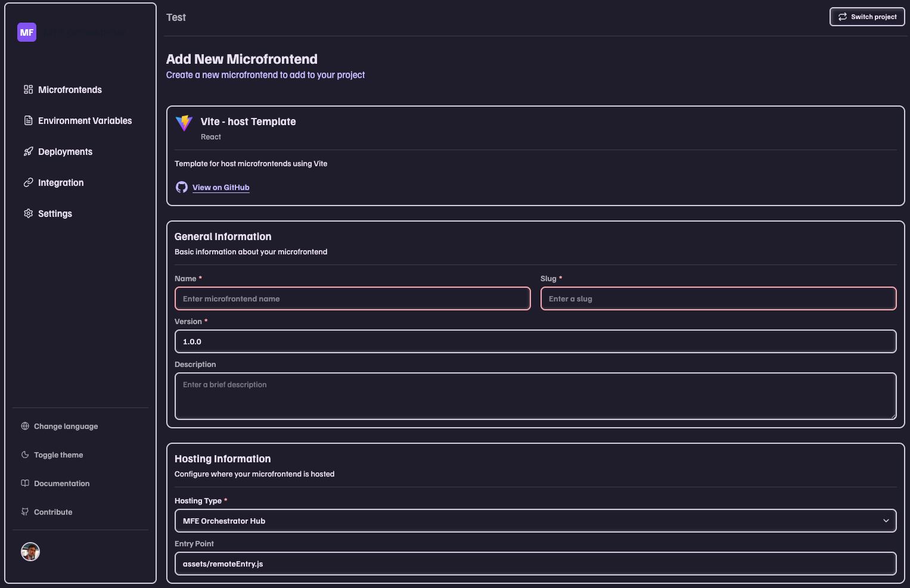Click the user avatar thumbnail
Viewport: 910px width, 588px height.
click(30, 552)
